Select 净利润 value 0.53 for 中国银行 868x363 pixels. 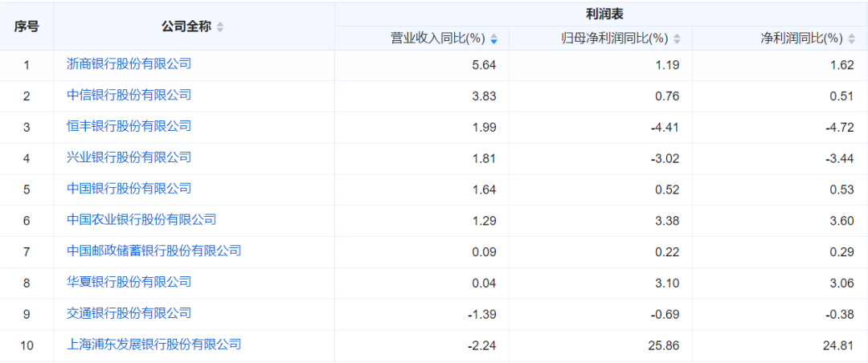pos(842,190)
